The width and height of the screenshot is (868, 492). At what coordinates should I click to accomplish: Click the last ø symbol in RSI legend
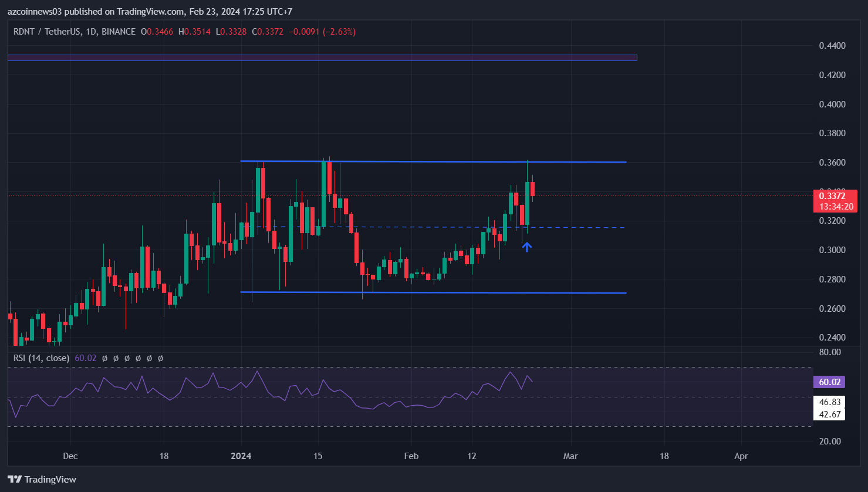tap(161, 358)
